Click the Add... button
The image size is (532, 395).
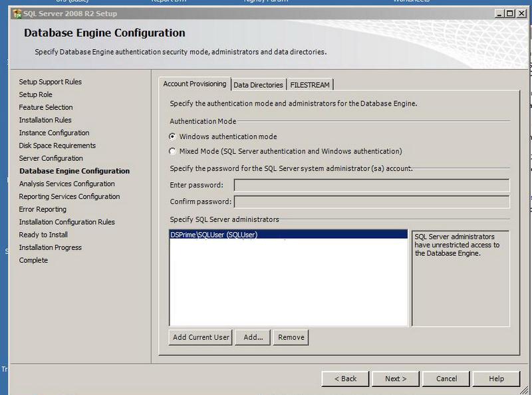tap(253, 337)
